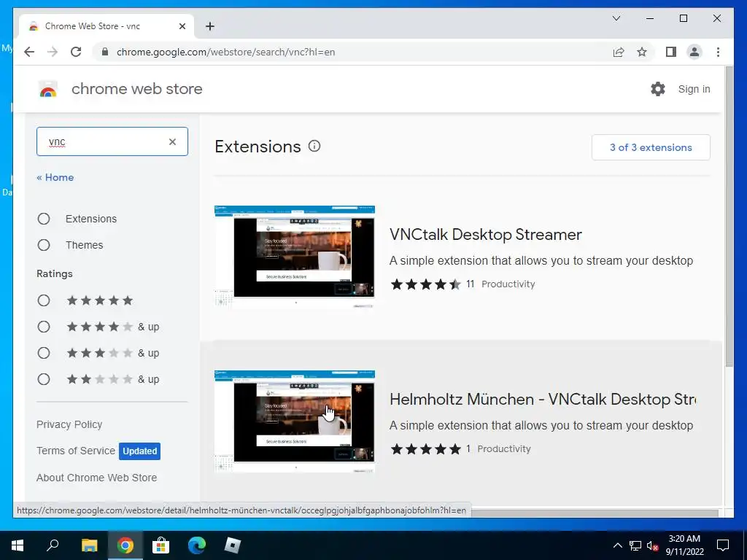This screenshot has width=747, height=560.
Task: Sign in to the Chrome Web Store
Action: pyautogui.click(x=694, y=89)
